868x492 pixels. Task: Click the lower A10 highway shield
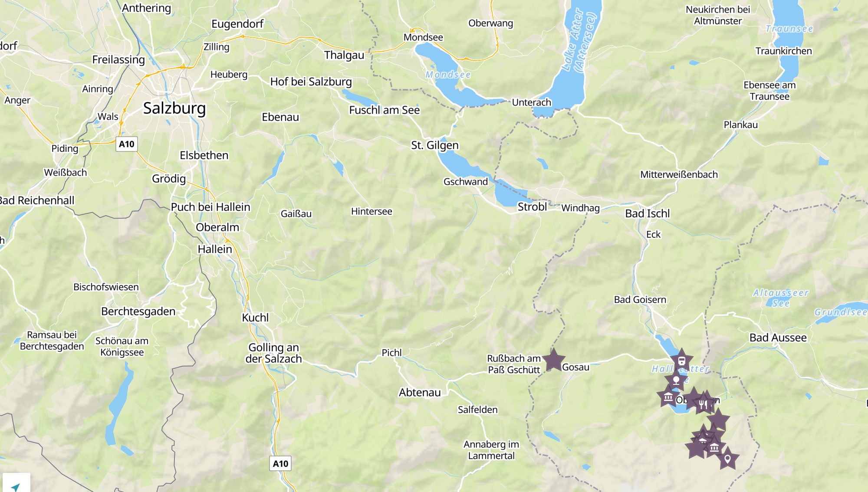280,463
